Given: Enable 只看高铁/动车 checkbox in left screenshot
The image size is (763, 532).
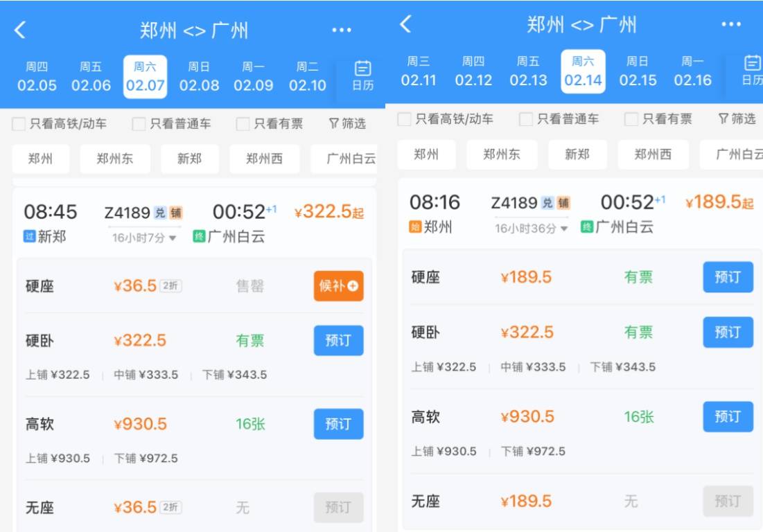Looking at the screenshot, I should (19, 124).
